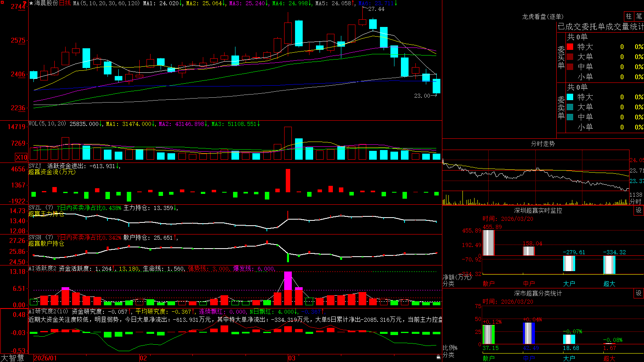Click 时间: 2026/03/20 in the 深圳超赢实时监控 panel
This screenshot has height=362, width=644.
pos(508,219)
